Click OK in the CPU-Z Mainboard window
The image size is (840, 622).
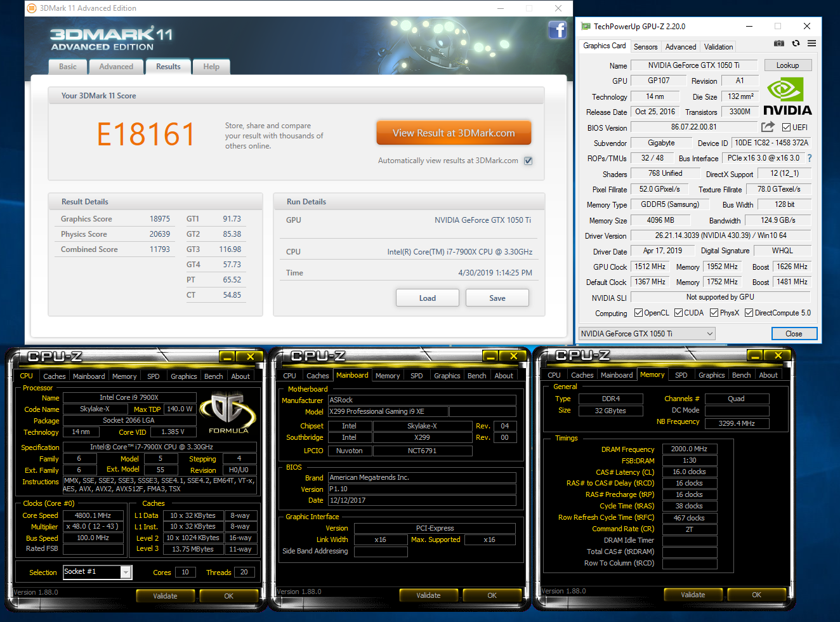pos(492,595)
